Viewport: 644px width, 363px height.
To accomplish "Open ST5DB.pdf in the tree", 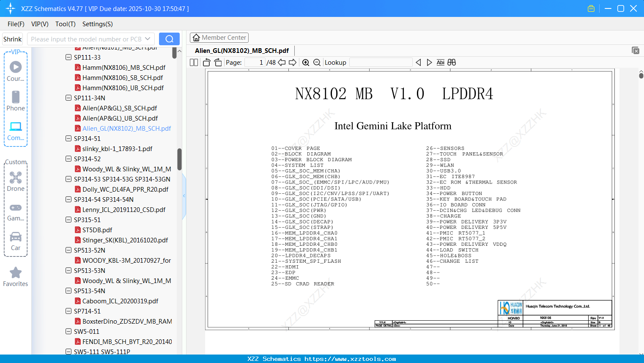I will (97, 230).
